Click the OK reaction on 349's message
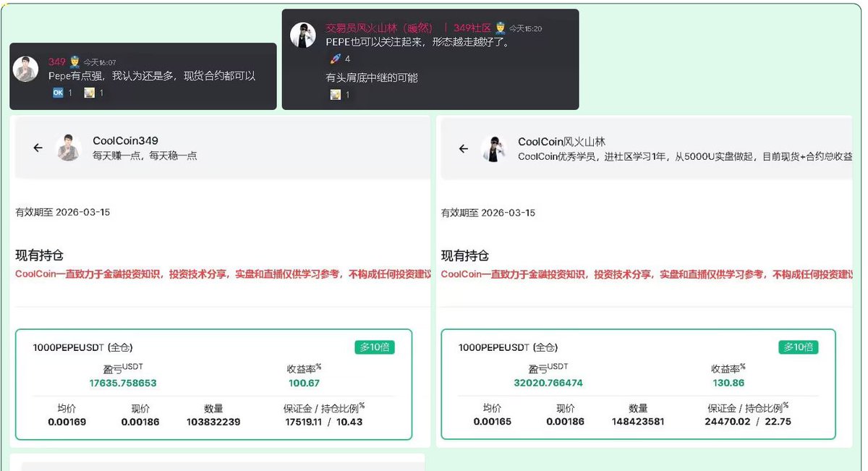The height and width of the screenshot is (471, 868). pyautogui.click(x=62, y=93)
